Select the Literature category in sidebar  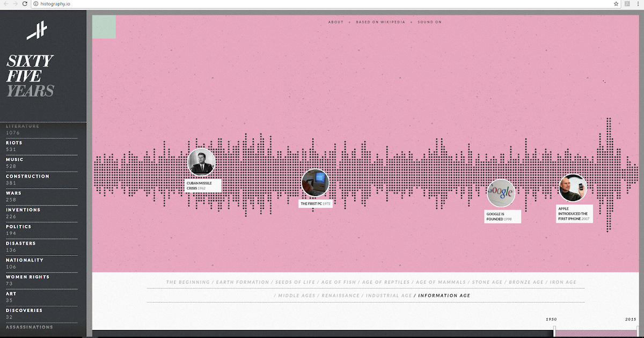click(x=21, y=126)
